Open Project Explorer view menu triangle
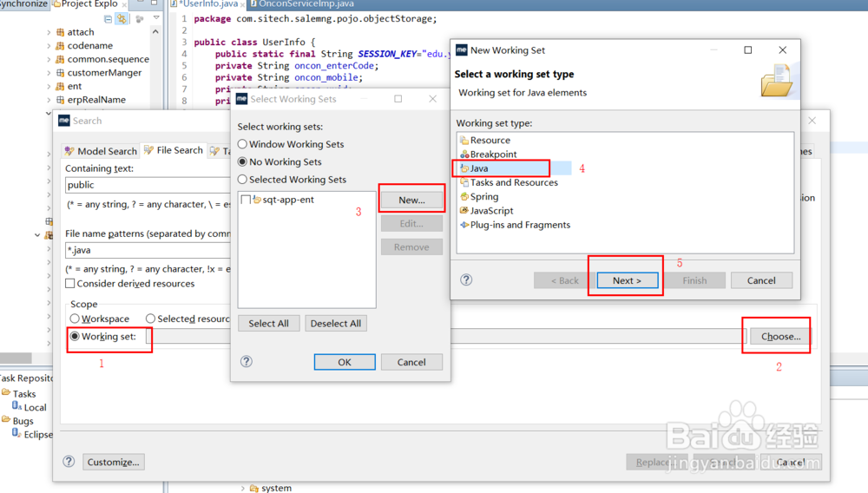This screenshot has height=493, width=868. (156, 18)
